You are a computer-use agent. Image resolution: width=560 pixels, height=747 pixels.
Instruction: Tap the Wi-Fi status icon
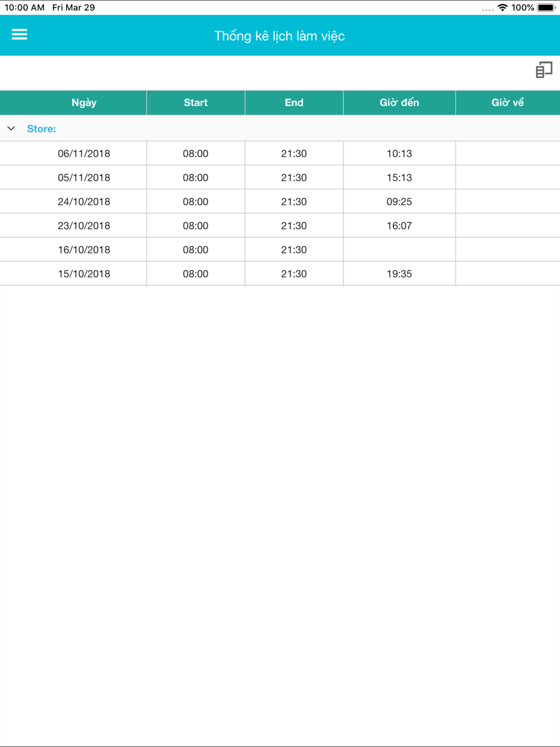pos(502,8)
